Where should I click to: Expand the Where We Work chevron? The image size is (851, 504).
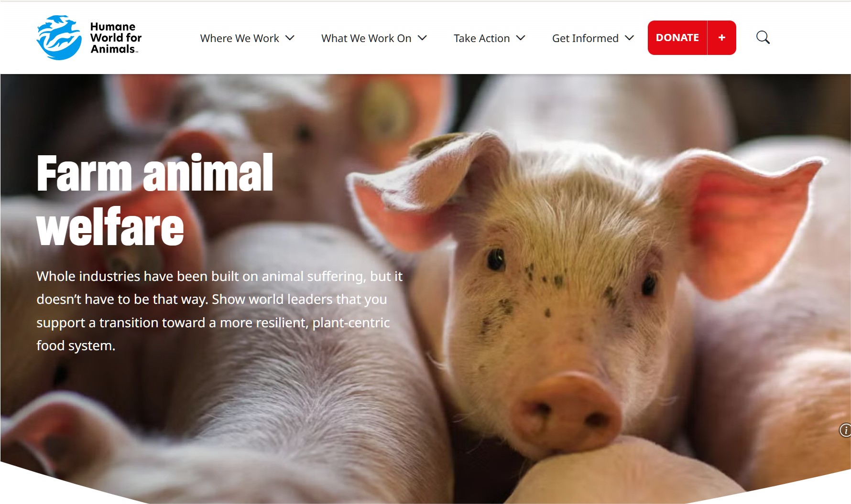290,38
